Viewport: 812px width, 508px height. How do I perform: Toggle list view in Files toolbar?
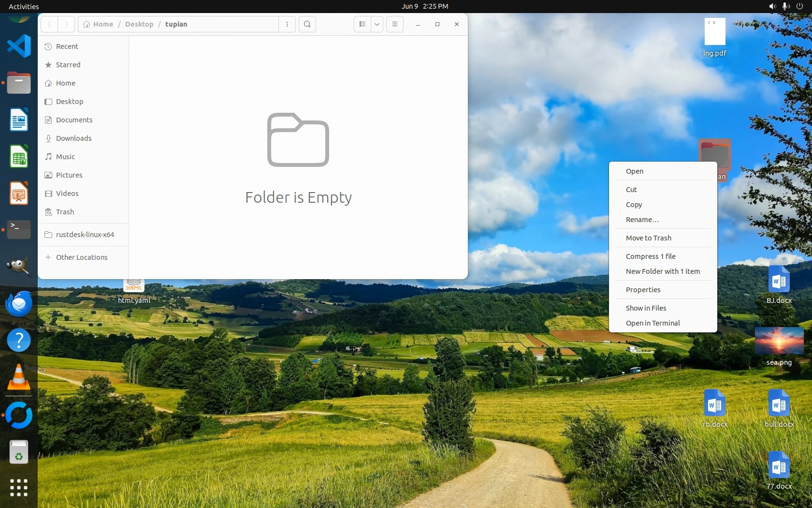pyautogui.click(x=362, y=24)
